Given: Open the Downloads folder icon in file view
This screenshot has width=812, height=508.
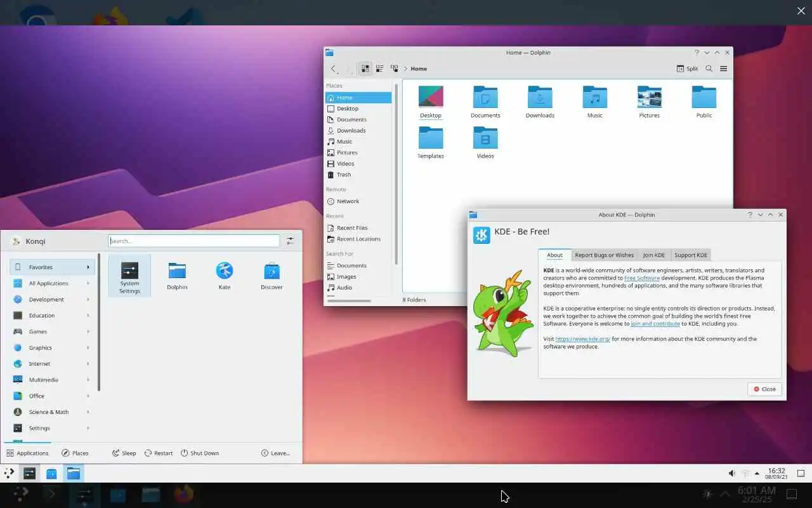Looking at the screenshot, I should [x=540, y=102].
